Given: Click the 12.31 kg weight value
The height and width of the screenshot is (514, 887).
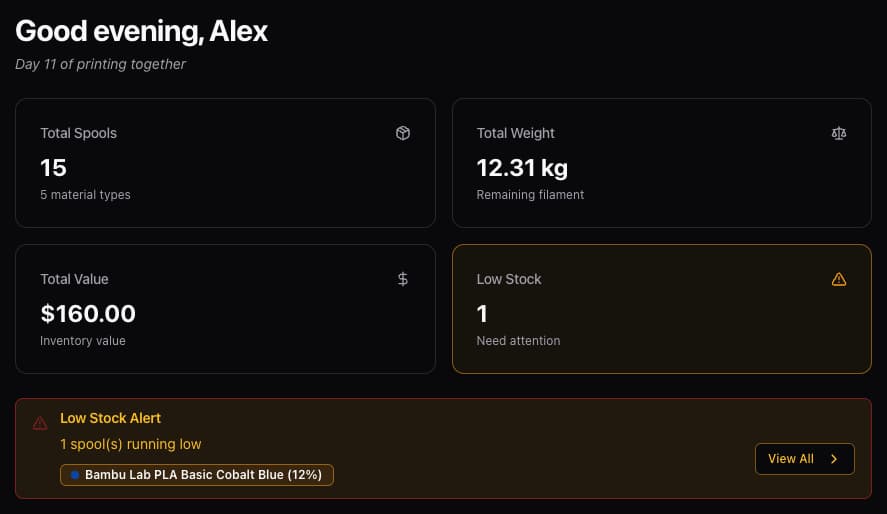Looking at the screenshot, I should point(522,167).
